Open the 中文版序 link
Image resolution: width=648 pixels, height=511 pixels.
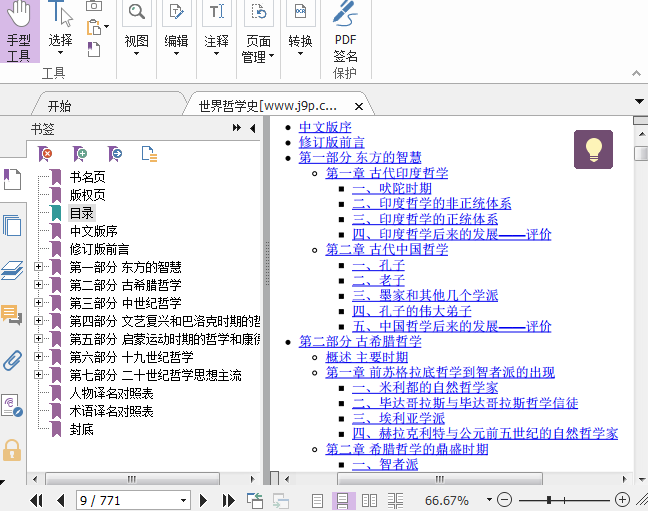click(x=325, y=127)
